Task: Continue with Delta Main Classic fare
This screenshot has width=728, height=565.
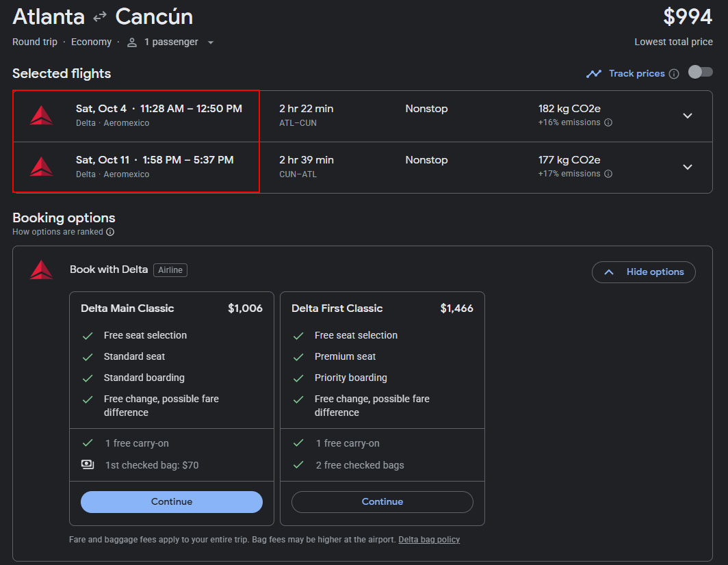Action: pos(172,502)
